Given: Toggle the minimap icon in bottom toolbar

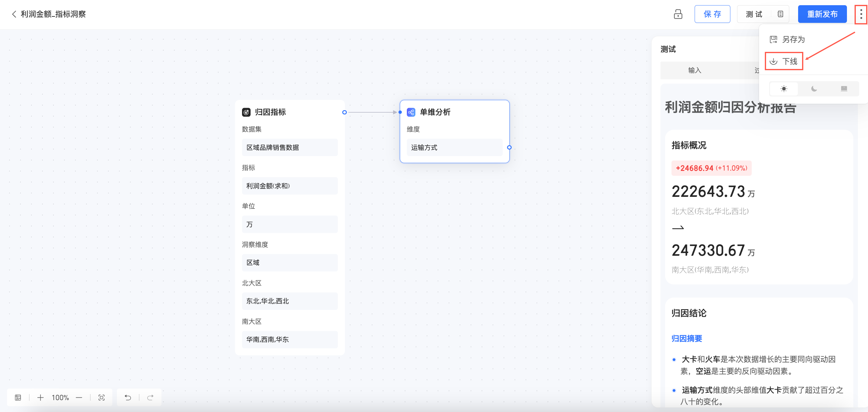Looking at the screenshot, I should point(18,398).
